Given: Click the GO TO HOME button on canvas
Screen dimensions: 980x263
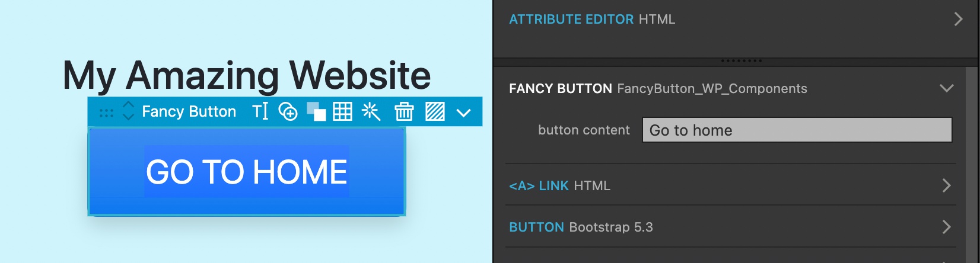Looking at the screenshot, I should tap(247, 172).
